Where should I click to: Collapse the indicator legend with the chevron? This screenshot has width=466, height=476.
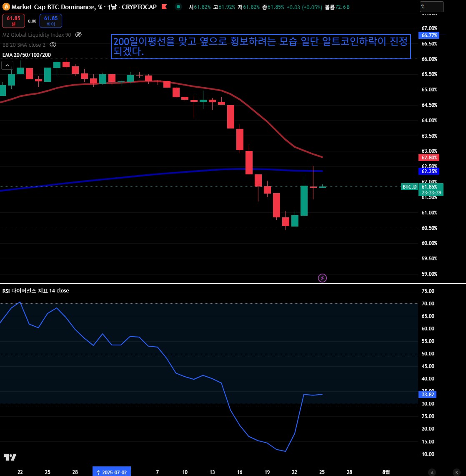tap(7, 65)
